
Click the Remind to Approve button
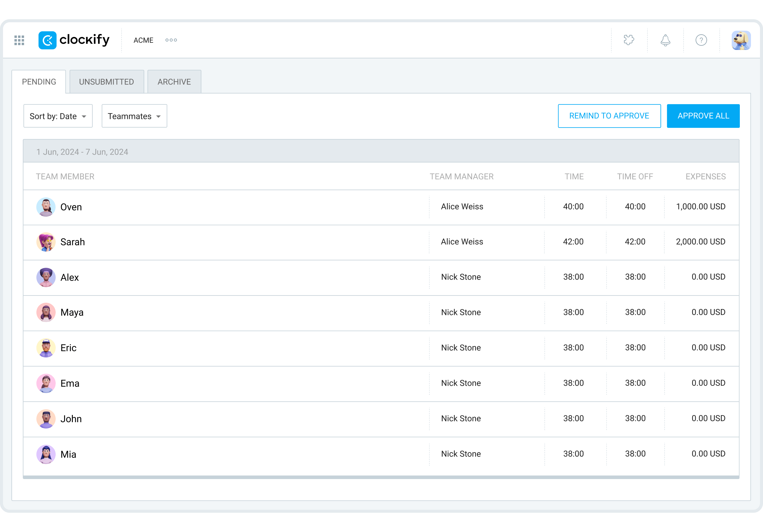(x=609, y=116)
